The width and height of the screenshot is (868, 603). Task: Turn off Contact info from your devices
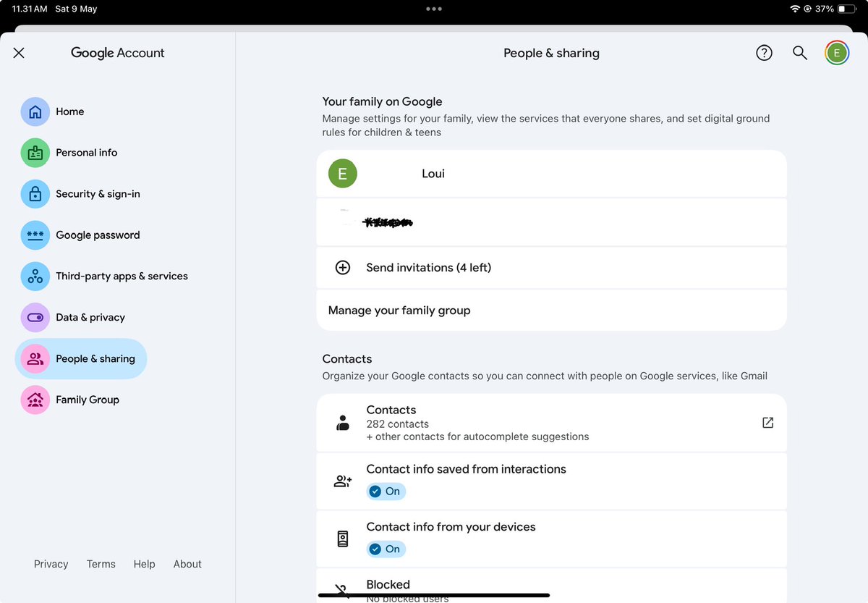386,549
